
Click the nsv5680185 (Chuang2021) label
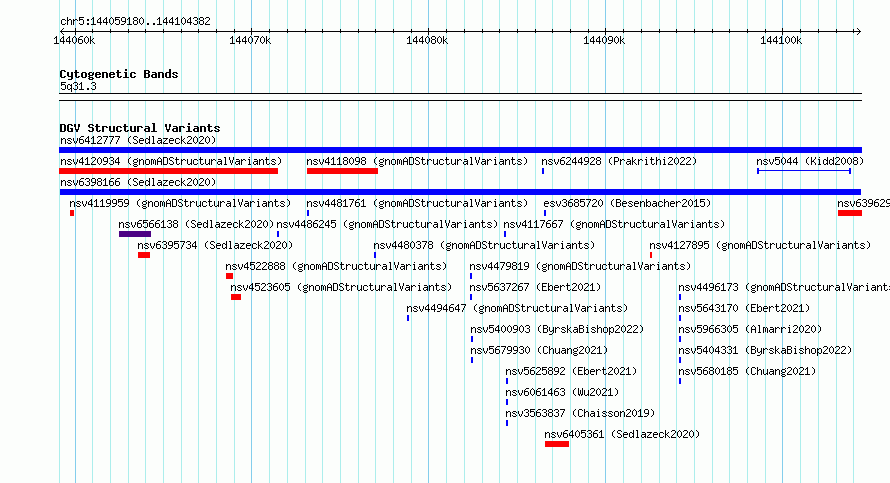click(x=747, y=371)
